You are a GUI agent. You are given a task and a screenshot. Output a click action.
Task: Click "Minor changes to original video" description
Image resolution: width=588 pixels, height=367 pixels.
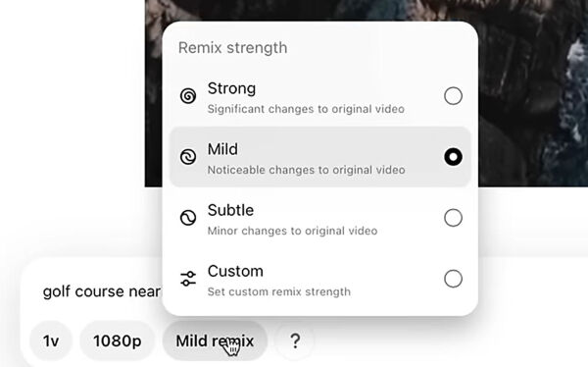tap(292, 231)
